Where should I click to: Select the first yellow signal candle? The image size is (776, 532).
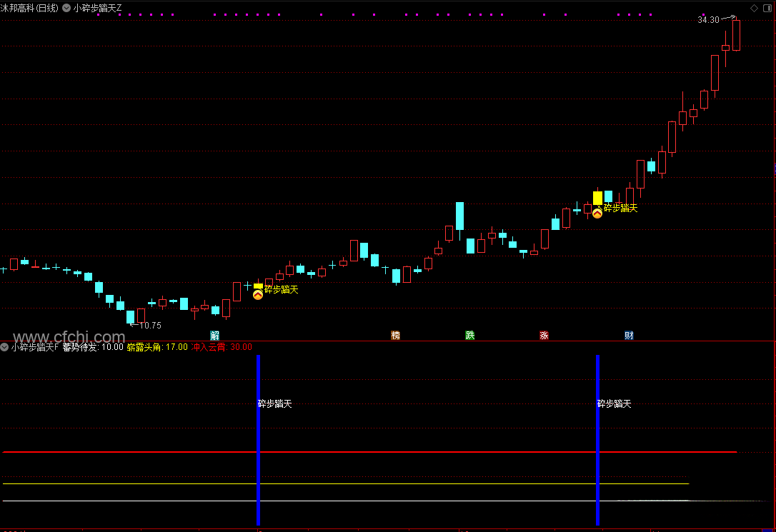[258, 286]
